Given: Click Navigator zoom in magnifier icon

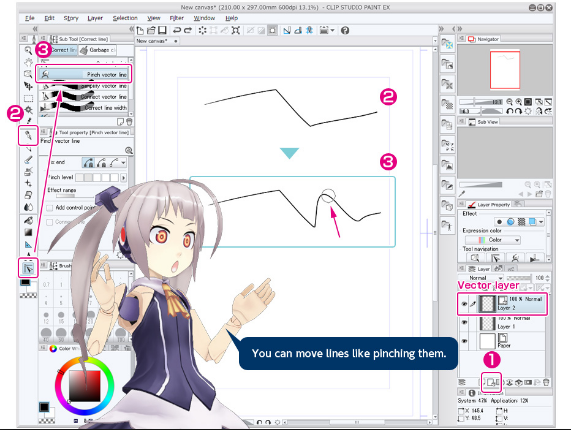Looking at the screenshot, I should point(519,102).
